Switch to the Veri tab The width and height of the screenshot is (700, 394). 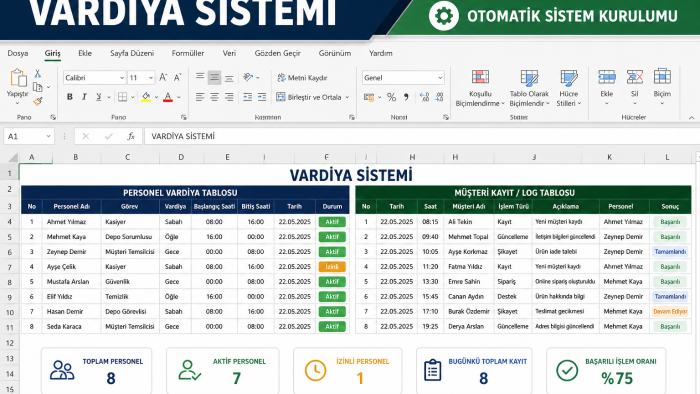[229, 53]
